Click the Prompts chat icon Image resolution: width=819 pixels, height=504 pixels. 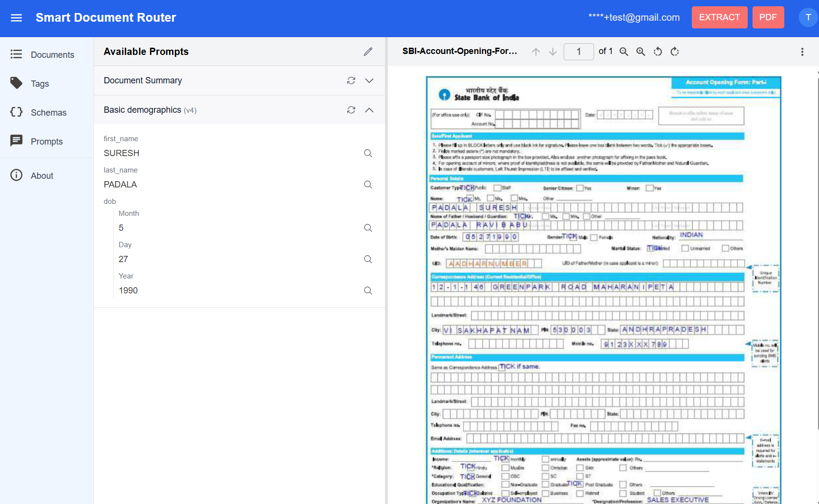pyautogui.click(x=16, y=141)
